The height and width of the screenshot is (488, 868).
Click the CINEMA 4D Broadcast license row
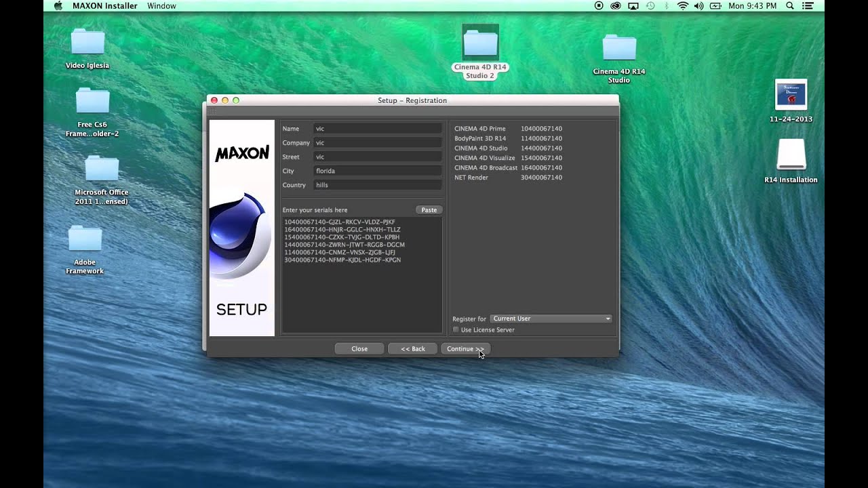click(x=508, y=167)
